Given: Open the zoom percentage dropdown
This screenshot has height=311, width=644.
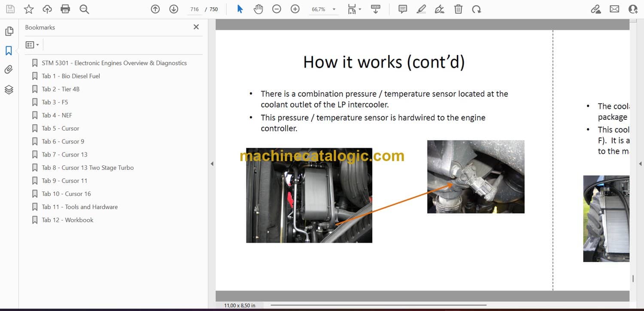Looking at the screenshot, I should (334, 9).
